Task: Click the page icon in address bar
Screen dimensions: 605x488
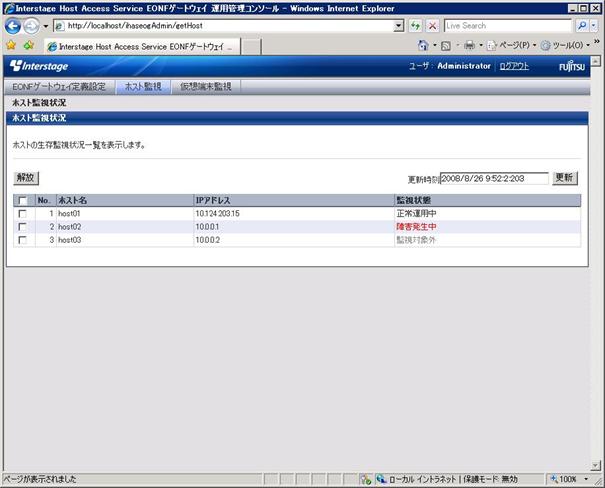Action: click(x=59, y=26)
